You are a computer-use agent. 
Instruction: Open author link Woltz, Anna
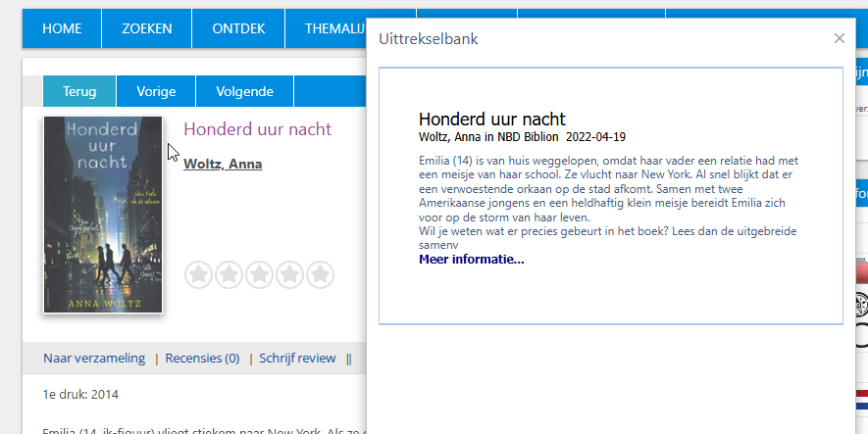point(223,164)
